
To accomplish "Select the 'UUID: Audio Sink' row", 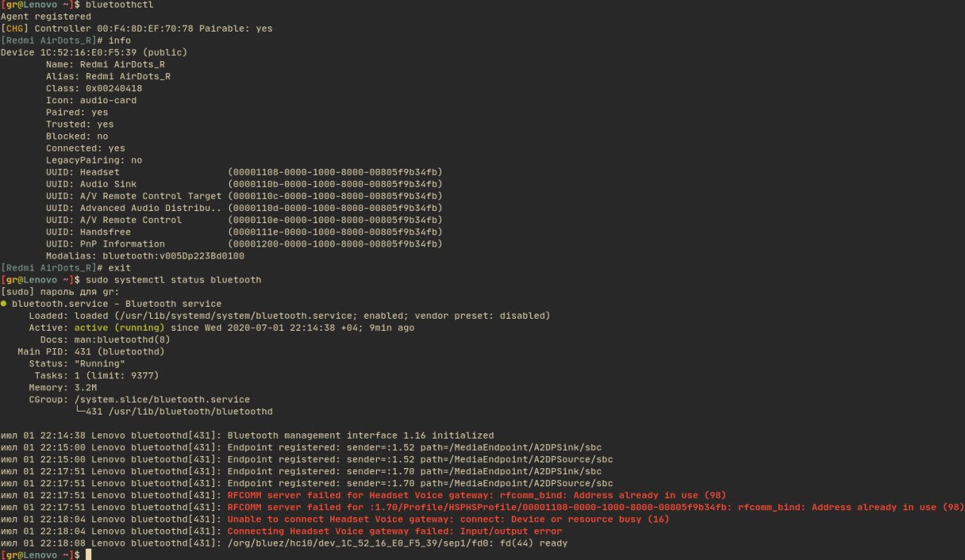I will (x=244, y=184).
